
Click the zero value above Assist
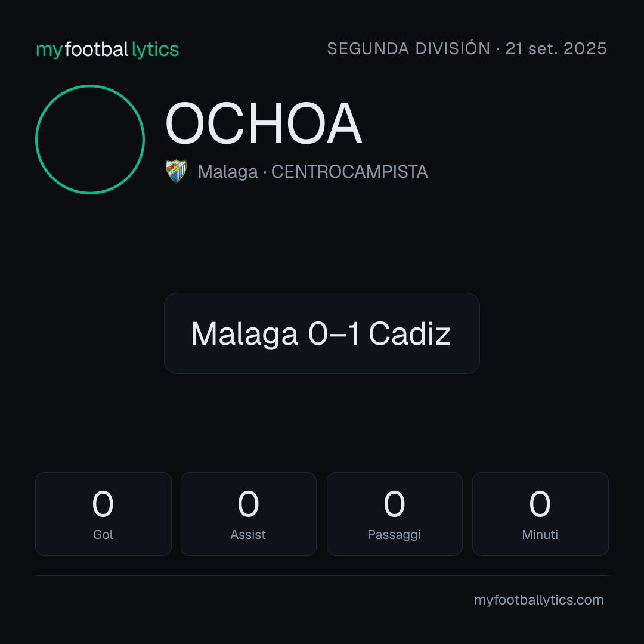tap(248, 504)
